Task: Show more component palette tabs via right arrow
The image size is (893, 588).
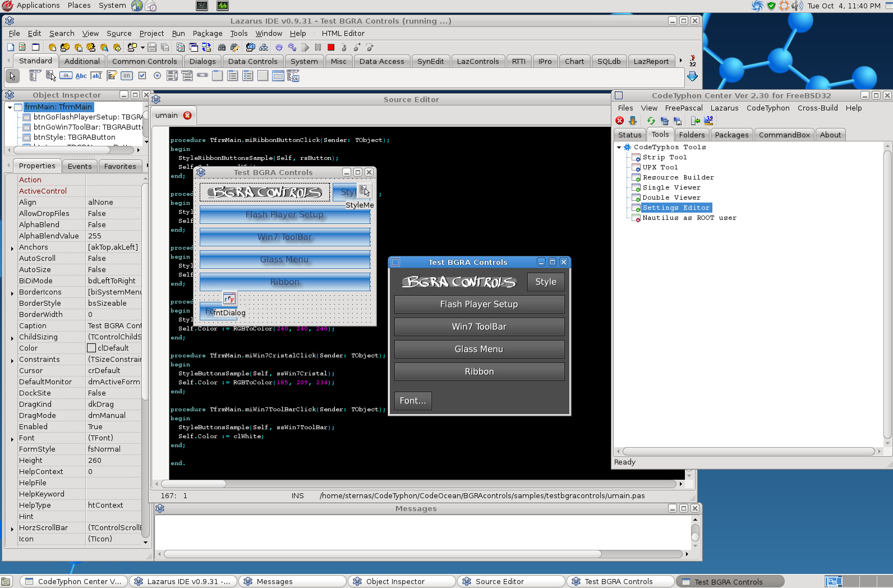Action: point(680,61)
